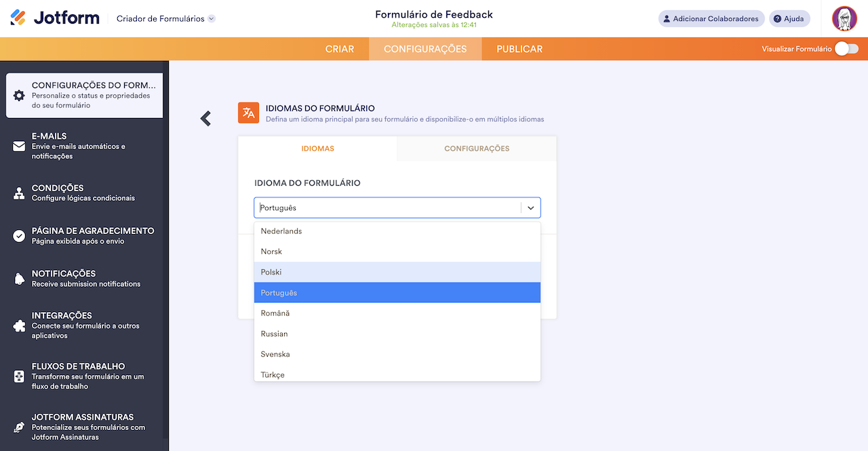Toggle the Visualizar Formulário switch

pos(846,49)
